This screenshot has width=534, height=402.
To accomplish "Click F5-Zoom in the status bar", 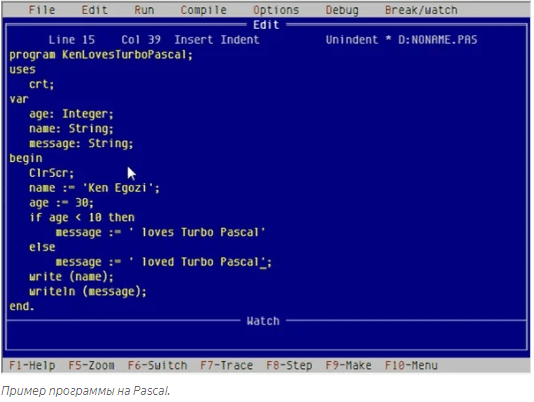I will tap(91, 365).
